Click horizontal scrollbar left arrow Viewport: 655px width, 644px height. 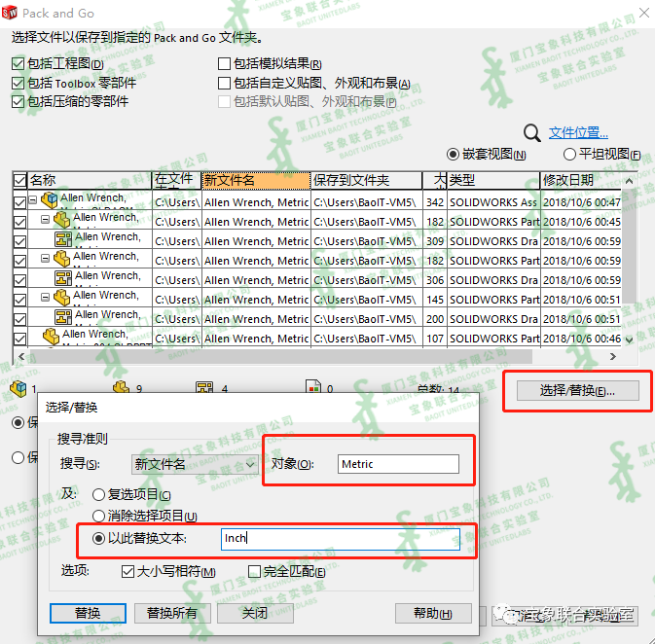pos(21,356)
